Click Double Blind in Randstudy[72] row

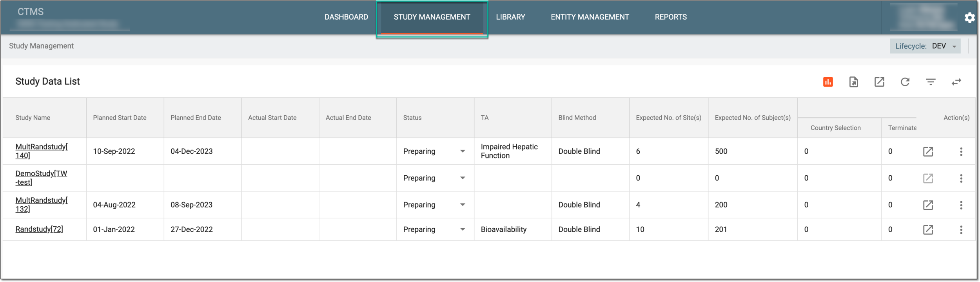click(x=579, y=229)
